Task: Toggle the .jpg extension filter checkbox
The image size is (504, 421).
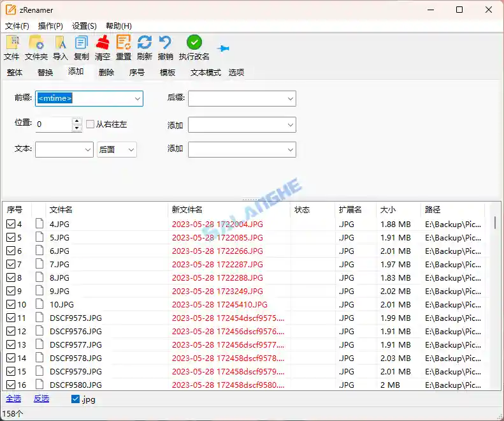Action: [x=75, y=399]
